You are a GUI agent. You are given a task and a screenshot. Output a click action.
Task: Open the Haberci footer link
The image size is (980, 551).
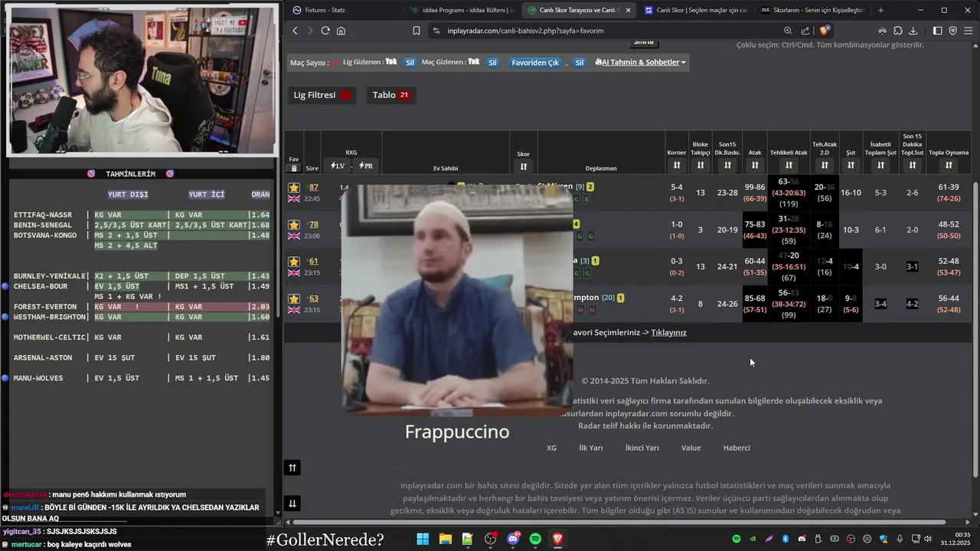737,448
